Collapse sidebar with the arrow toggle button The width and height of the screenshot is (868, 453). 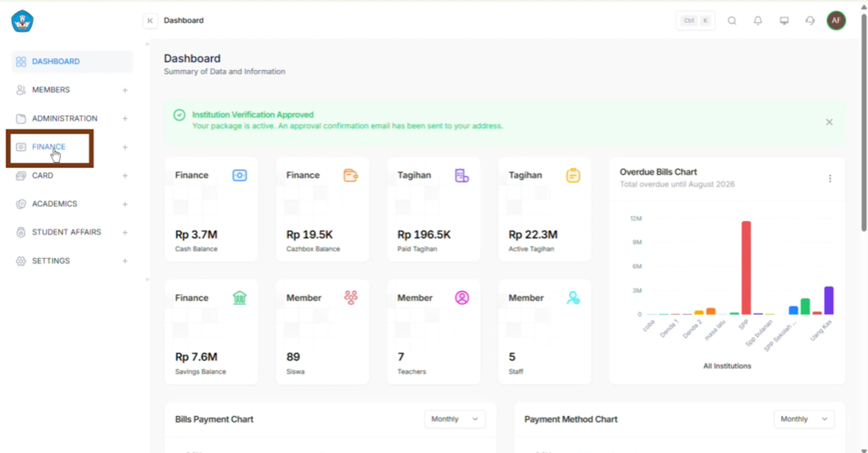point(150,21)
